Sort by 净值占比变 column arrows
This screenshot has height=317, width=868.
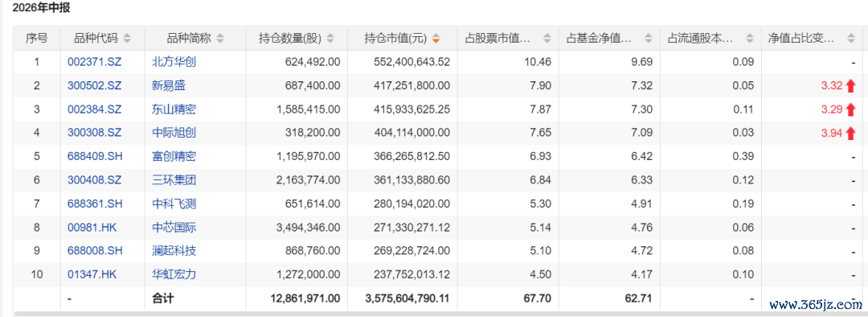(851, 39)
